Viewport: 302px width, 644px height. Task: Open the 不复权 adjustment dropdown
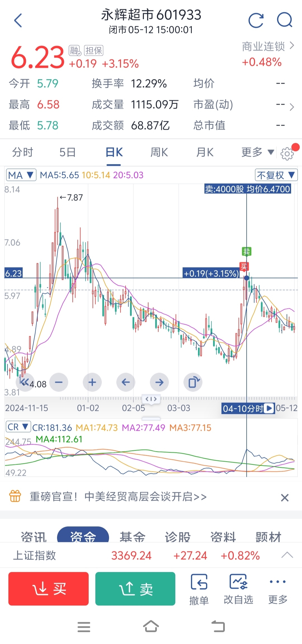point(276,175)
